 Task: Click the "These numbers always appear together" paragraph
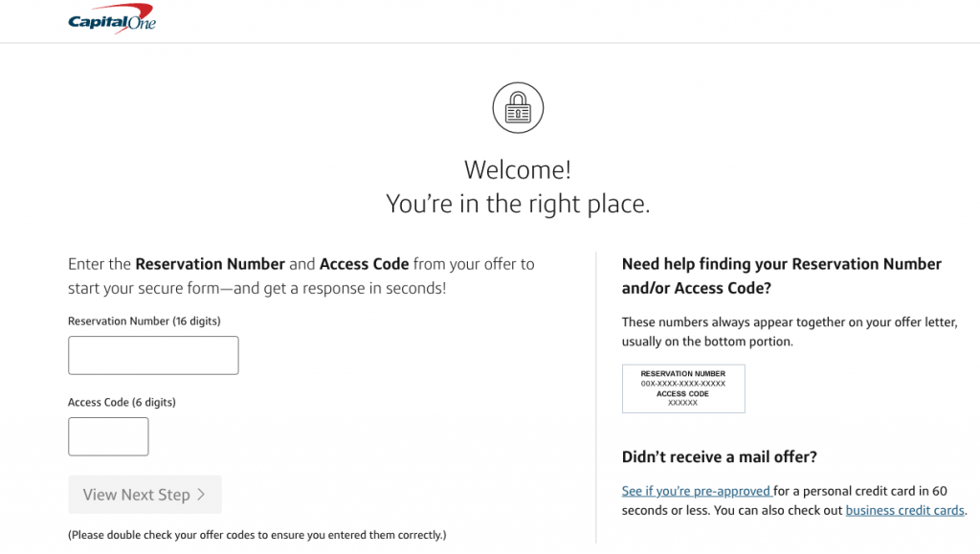(789, 332)
